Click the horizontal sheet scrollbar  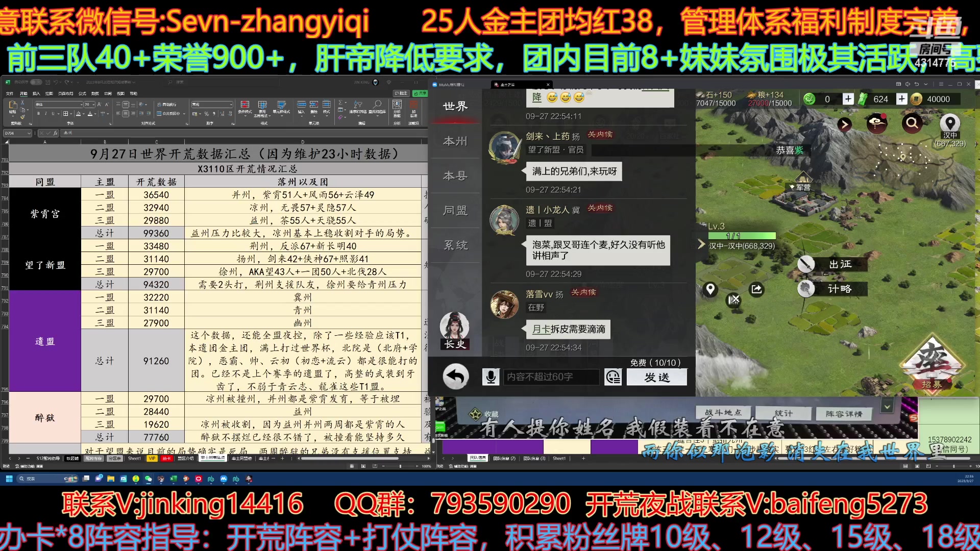click(x=350, y=458)
